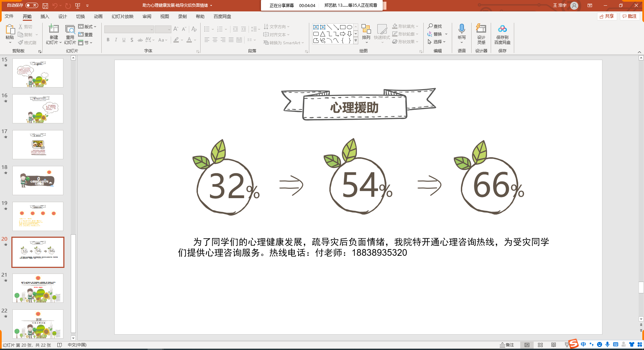Screen dimensions: 644x350
Task: Open the Insert ribbon tab
Action: 45,16
